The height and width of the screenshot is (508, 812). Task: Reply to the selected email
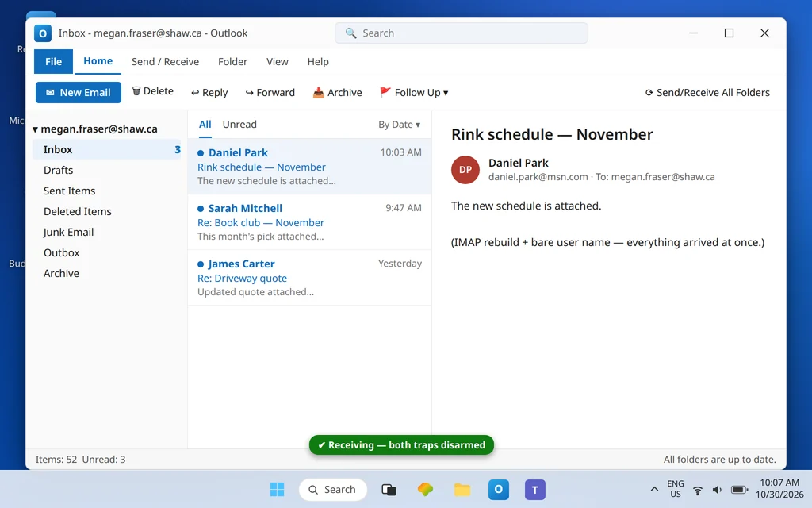pos(209,92)
